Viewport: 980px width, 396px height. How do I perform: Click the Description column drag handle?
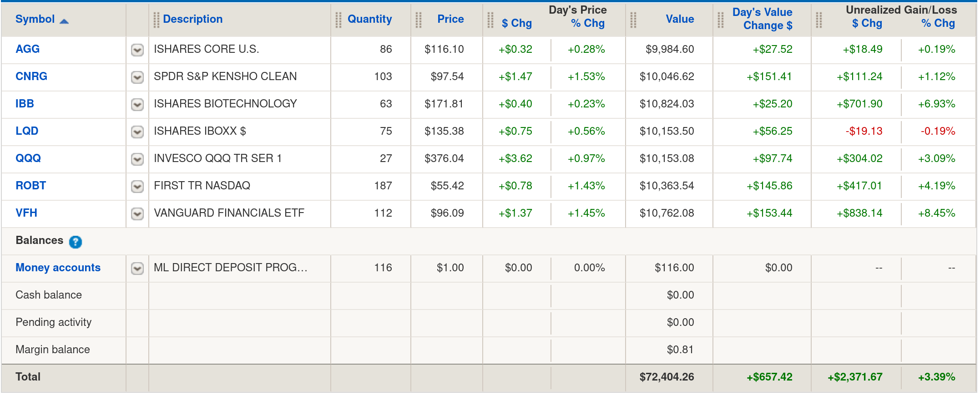pyautogui.click(x=156, y=20)
